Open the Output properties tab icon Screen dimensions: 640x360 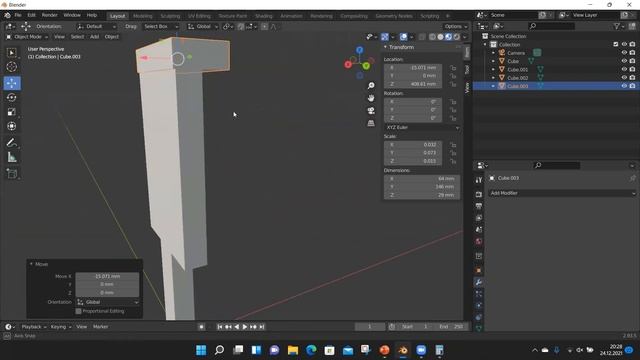tap(479, 206)
